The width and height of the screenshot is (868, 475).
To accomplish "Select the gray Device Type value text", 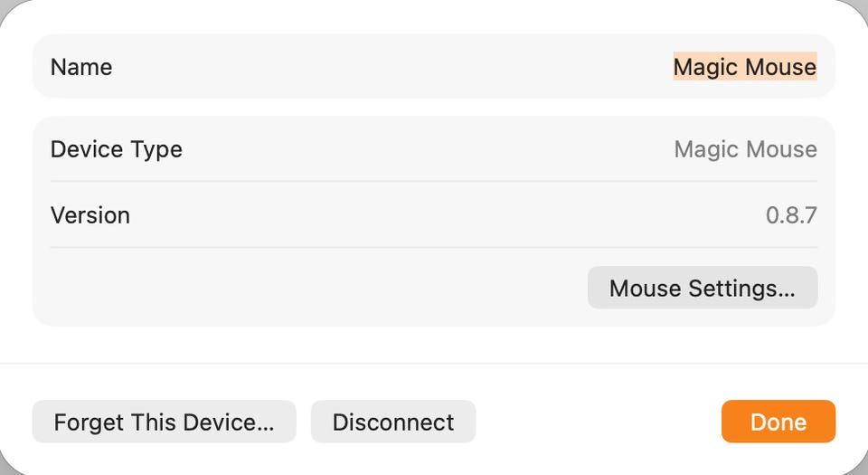I will [745, 149].
